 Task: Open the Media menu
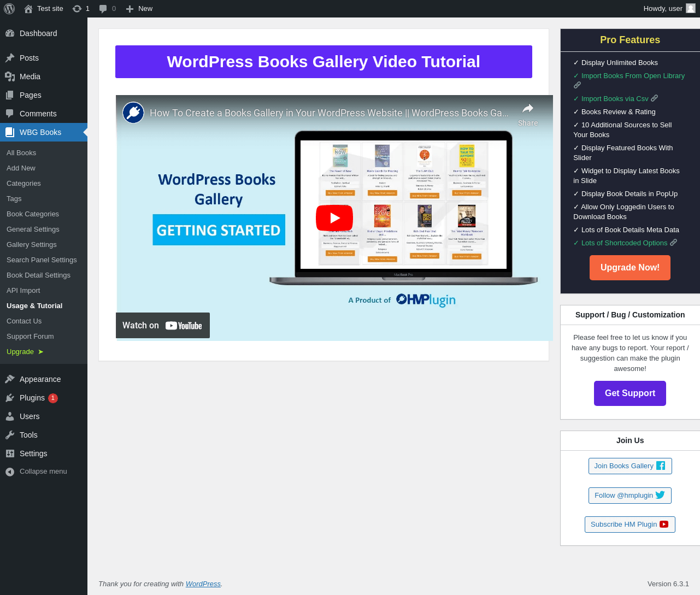(44, 76)
